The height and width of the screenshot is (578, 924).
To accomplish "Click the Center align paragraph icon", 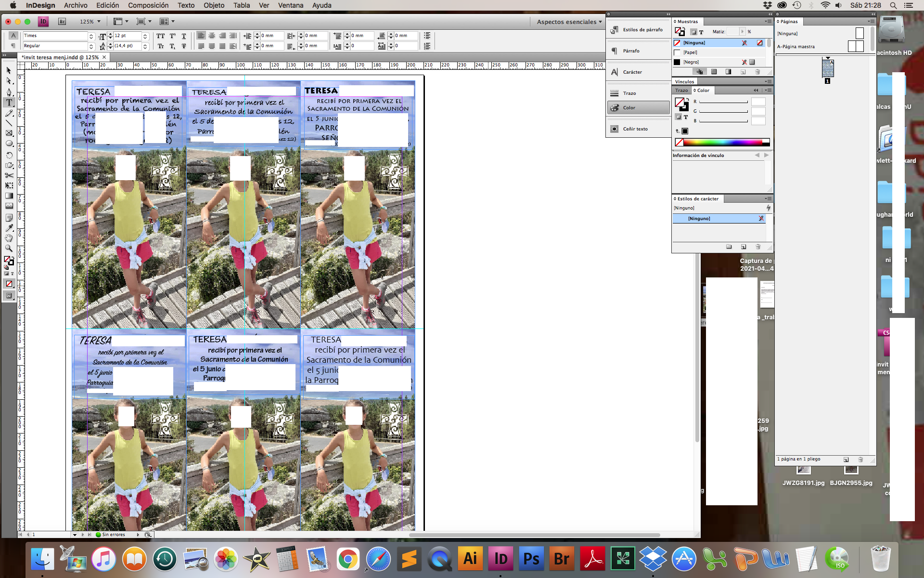I will (x=212, y=36).
